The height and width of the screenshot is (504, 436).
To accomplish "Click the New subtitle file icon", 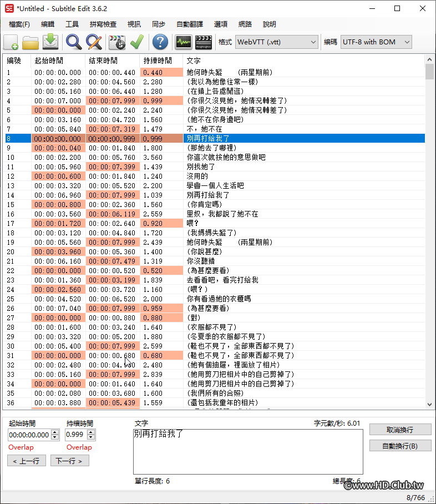I will 11,42.
